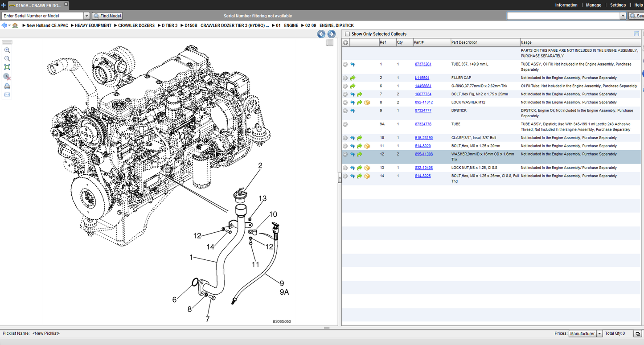
Task: Click the Find Model button
Action: pyautogui.click(x=107, y=16)
